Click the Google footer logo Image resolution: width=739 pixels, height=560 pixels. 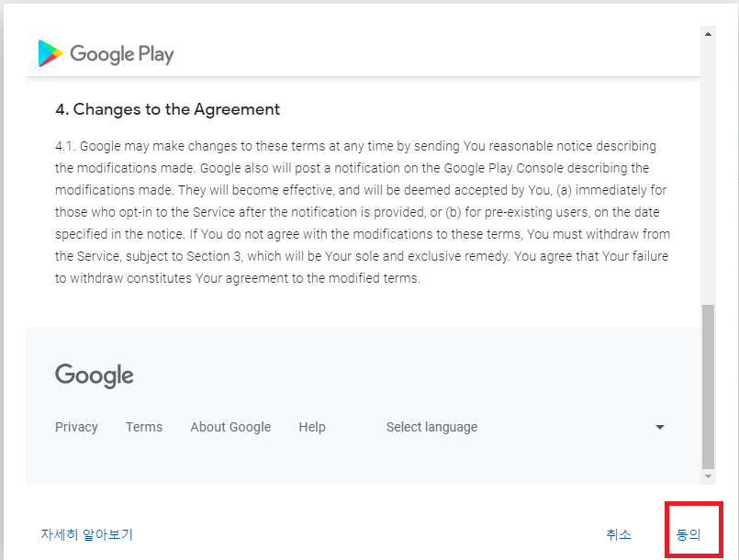point(95,375)
